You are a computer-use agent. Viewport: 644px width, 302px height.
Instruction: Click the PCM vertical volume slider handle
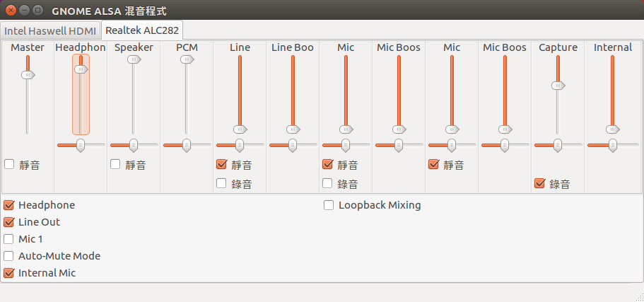[187, 59]
